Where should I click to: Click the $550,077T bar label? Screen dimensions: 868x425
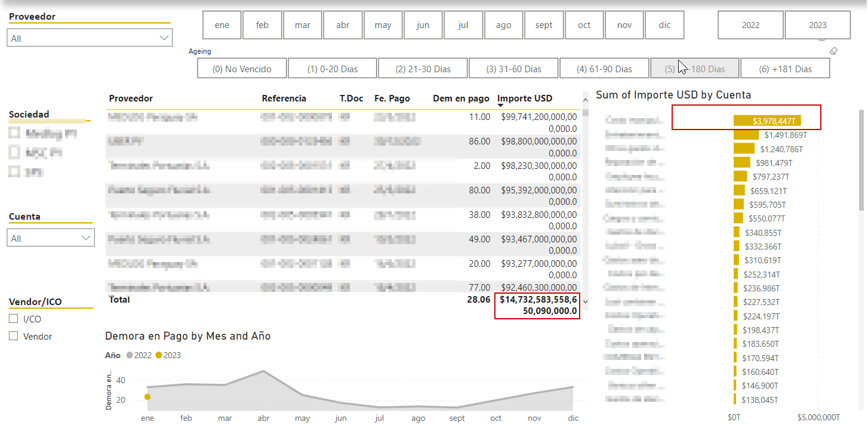(x=767, y=218)
